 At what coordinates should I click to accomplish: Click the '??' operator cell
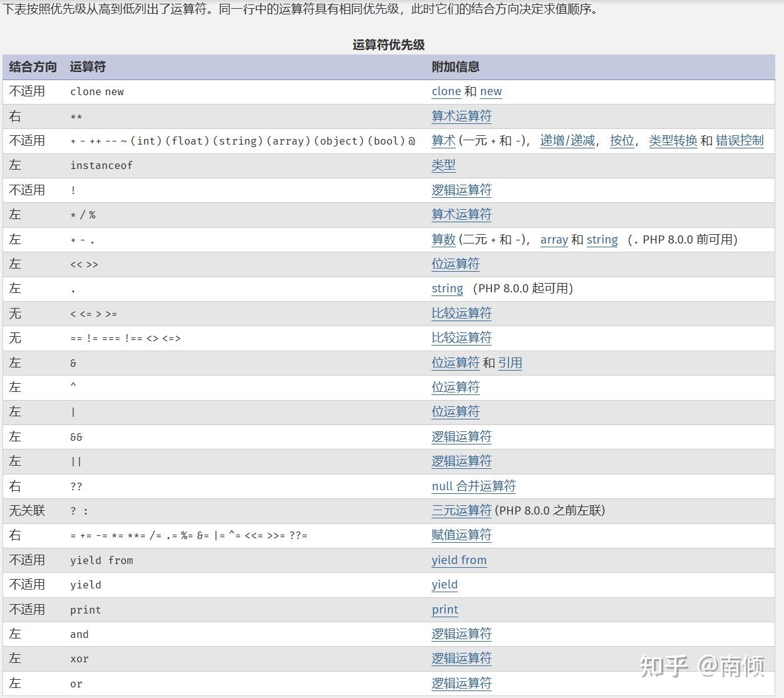(76, 486)
